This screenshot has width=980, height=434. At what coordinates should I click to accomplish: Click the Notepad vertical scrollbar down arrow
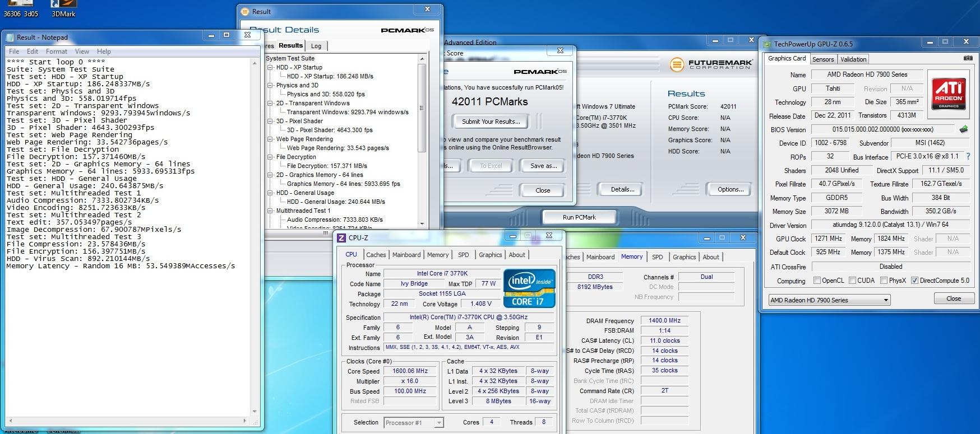[x=255, y=412]
